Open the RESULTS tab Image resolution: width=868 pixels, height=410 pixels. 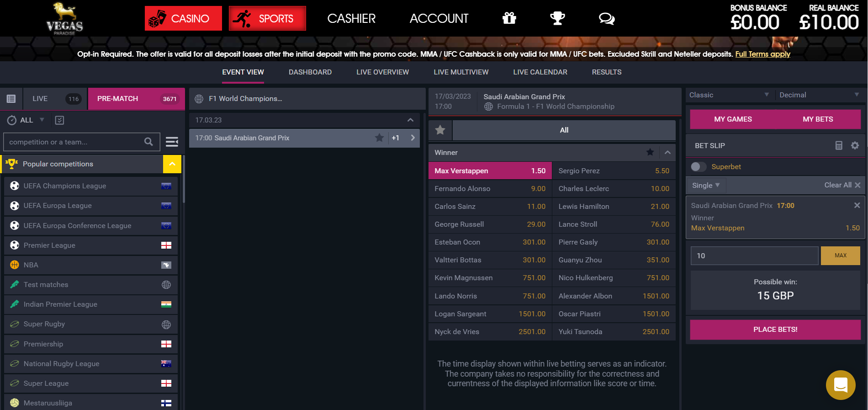pyautogui.click(x=607, y=72)
